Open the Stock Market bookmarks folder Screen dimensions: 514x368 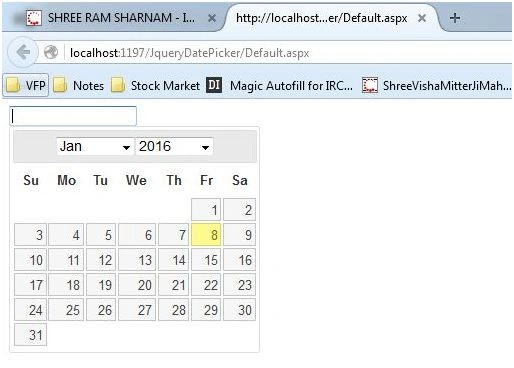pos(156,86)
